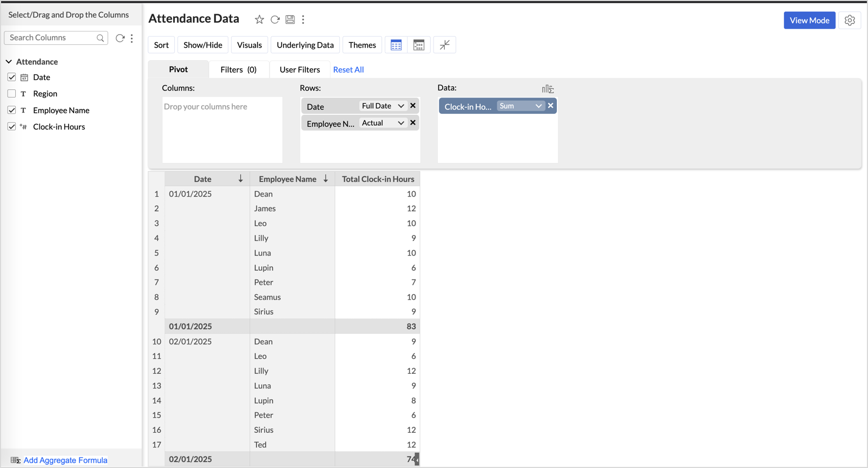Open the settings gear icon
The image size is (868, 468).
(850, 21)
